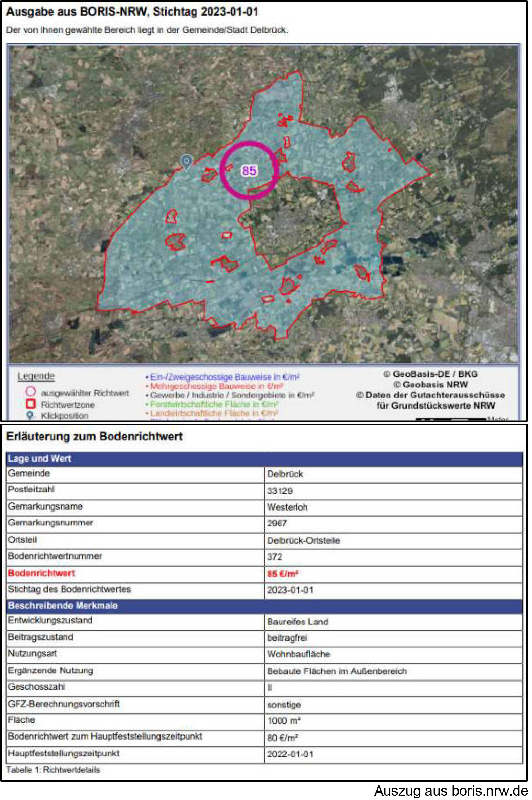The height and width of the screenshot is (800, 532).
Task: Click the Geschosszahl value II
Action: point(270,687)
